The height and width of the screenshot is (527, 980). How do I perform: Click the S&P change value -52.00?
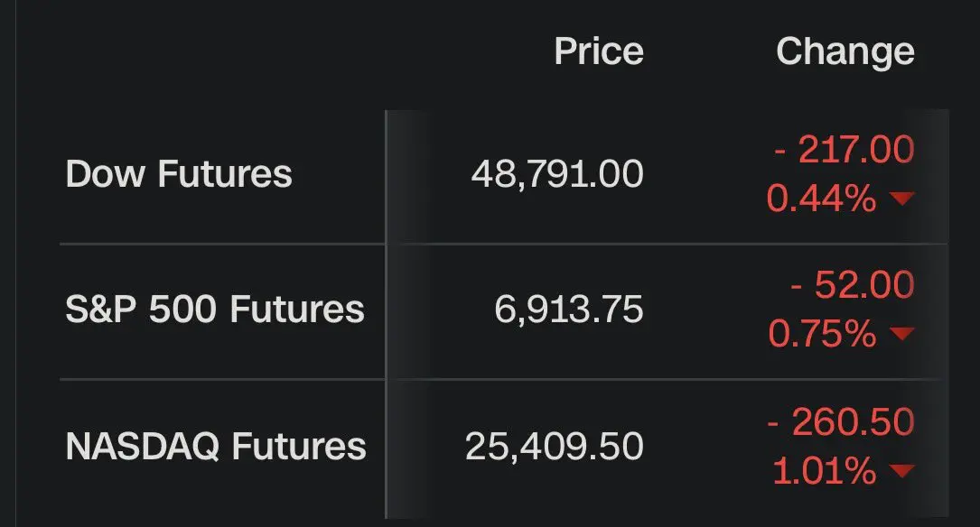coord(852,285)
